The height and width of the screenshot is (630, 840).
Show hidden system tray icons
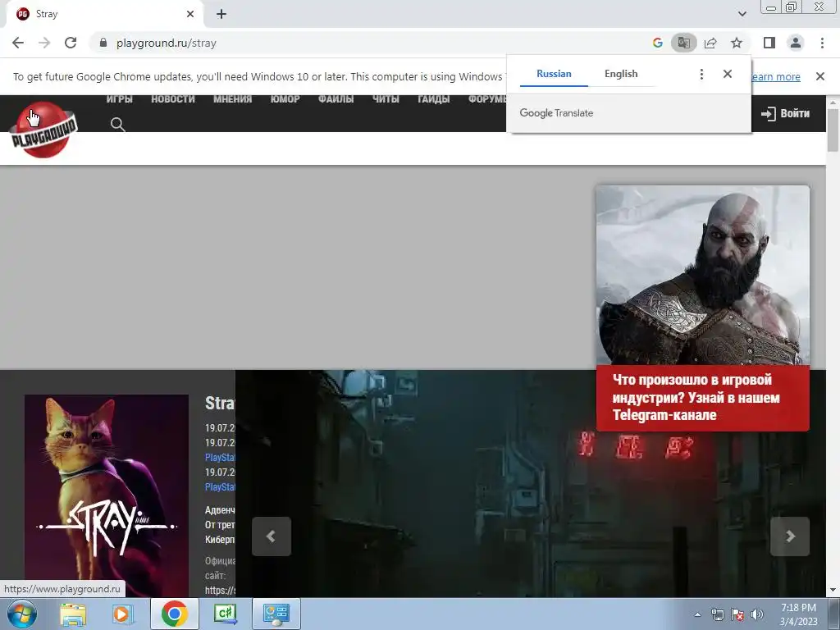point(697,614)
